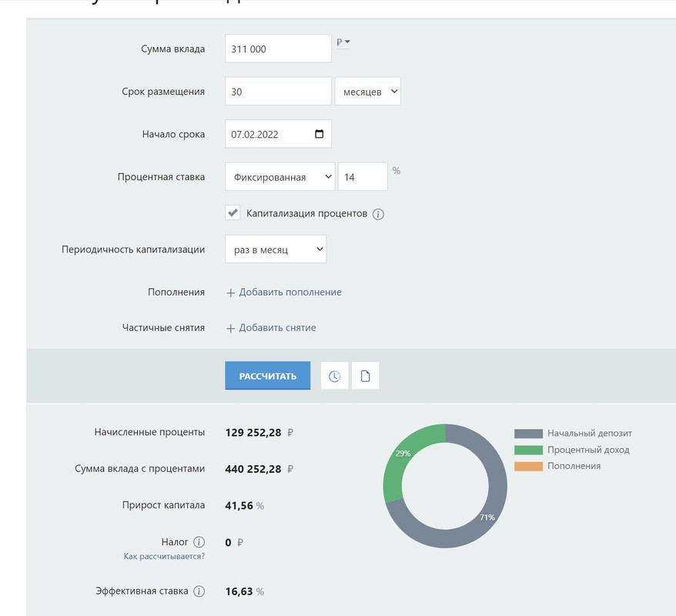Click the 16,63 effective rate value
This screenshot has height=616, width=676.
point(239,591)
